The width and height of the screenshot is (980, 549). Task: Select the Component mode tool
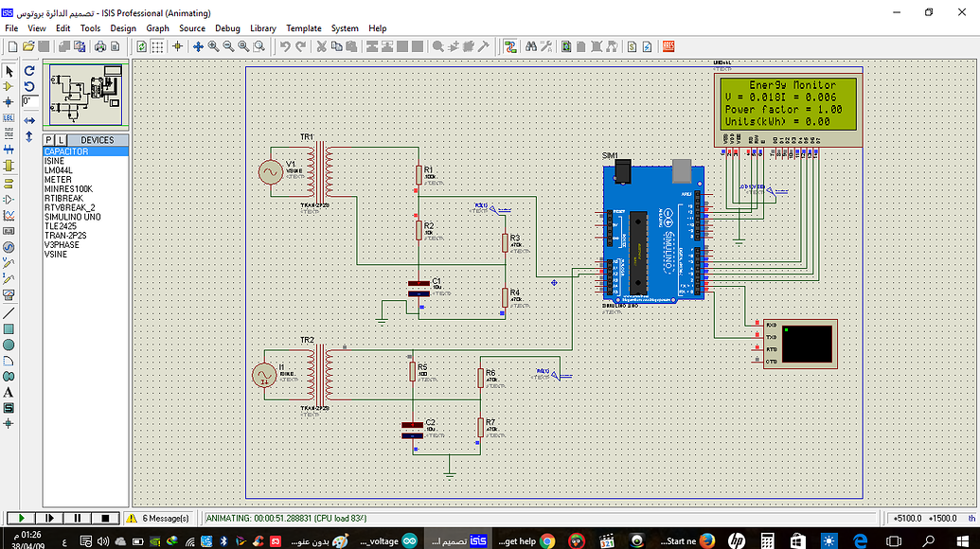(x=9, y=86)
